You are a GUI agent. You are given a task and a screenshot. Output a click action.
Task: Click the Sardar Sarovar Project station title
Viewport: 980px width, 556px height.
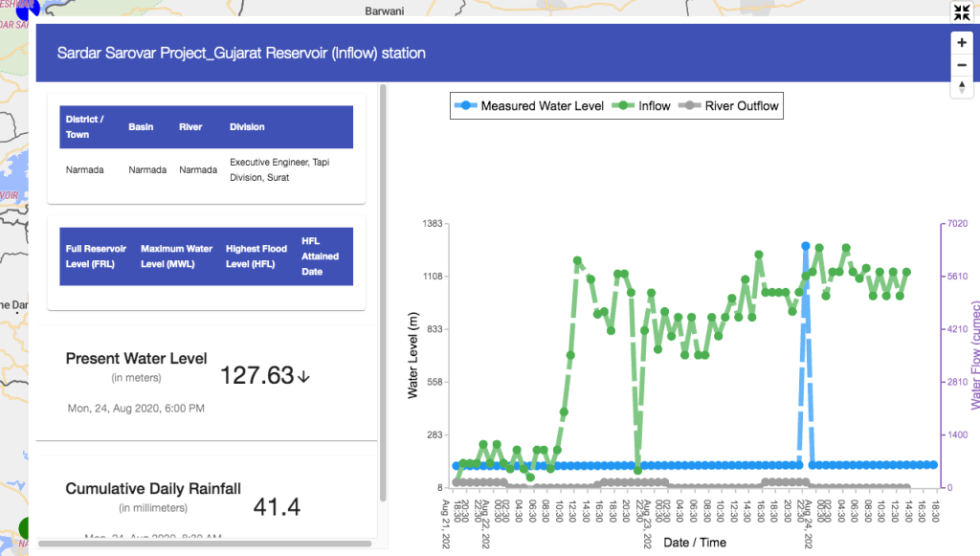click(x=241, y=54)
